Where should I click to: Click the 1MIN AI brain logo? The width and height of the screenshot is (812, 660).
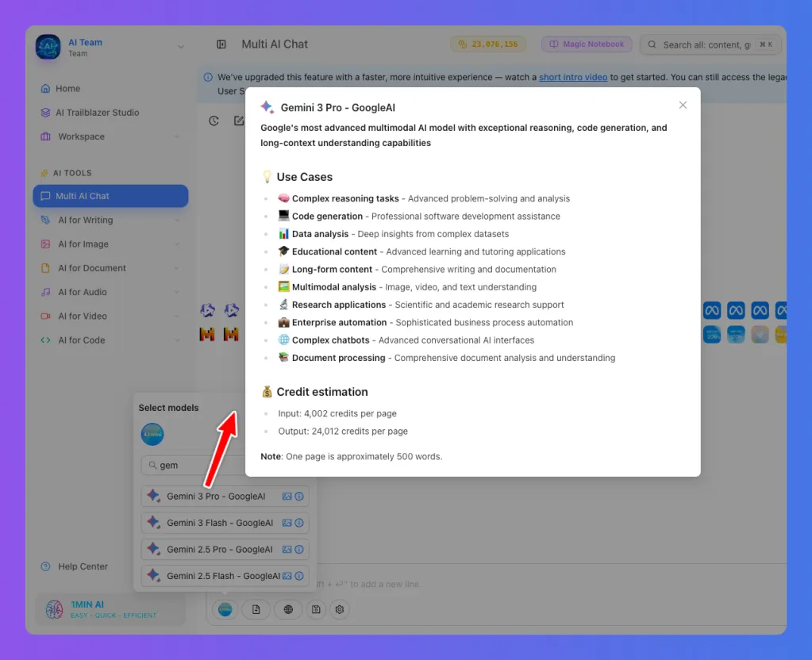click(x=55, y=609)
